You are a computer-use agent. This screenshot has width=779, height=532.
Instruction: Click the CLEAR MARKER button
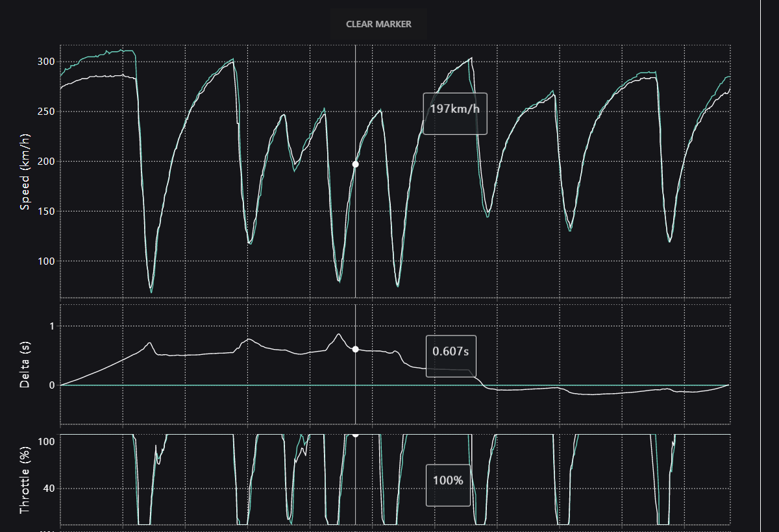point(378,24)
